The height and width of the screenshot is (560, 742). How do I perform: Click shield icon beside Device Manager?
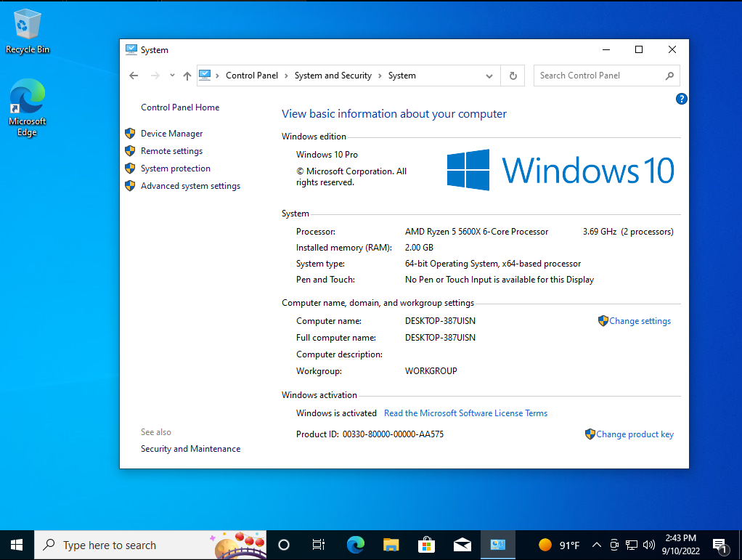[130, 134]
